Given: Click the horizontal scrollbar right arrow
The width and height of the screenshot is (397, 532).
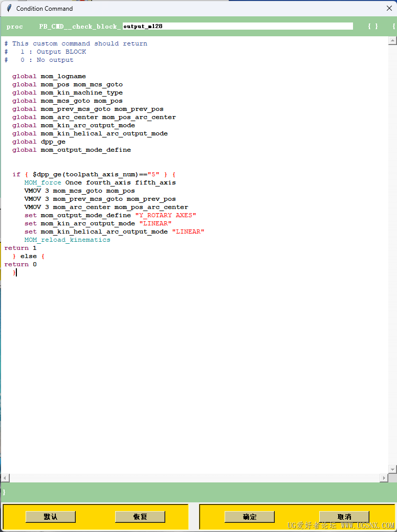Looking at the screenshot, I should [384, 478].
